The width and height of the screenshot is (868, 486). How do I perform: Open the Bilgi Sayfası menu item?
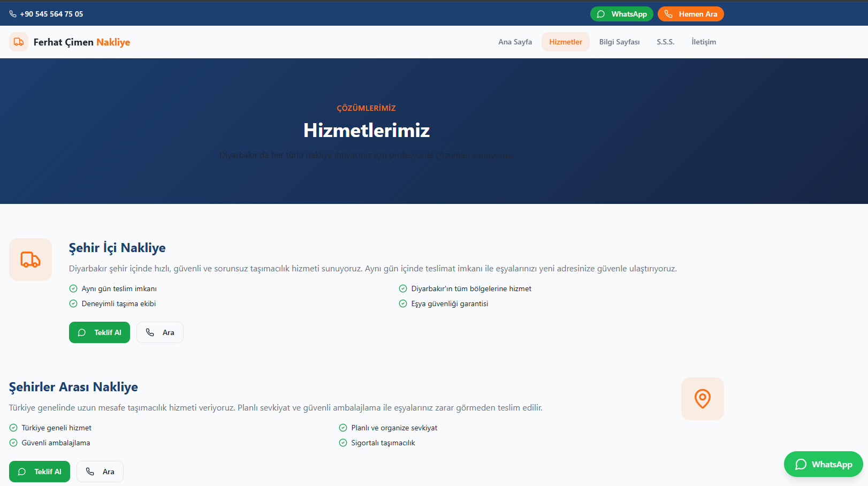pyautogui.click(x=620, y=42)
